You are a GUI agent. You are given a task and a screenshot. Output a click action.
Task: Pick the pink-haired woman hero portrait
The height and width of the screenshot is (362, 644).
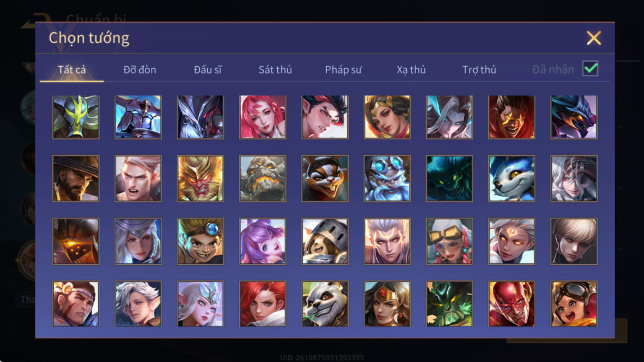coord(263,117)
